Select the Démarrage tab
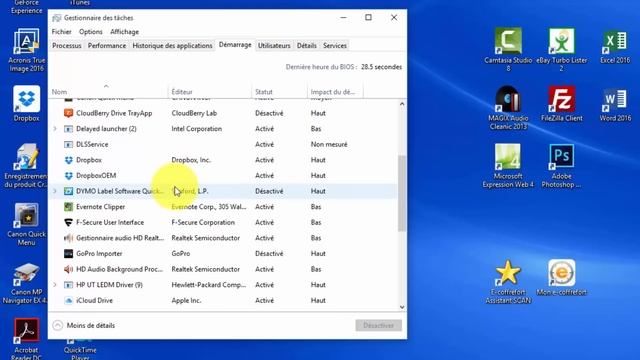 (x=235, y=45)
